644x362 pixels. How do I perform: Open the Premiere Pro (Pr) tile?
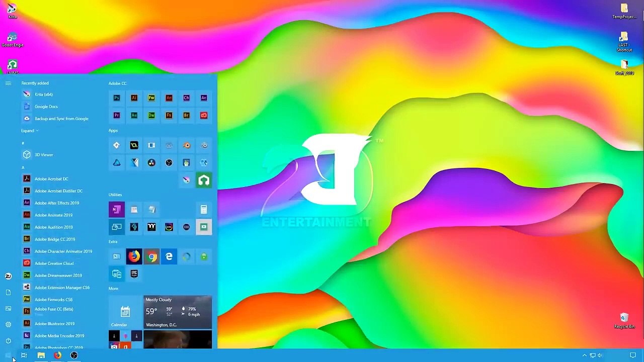[117, 115]
